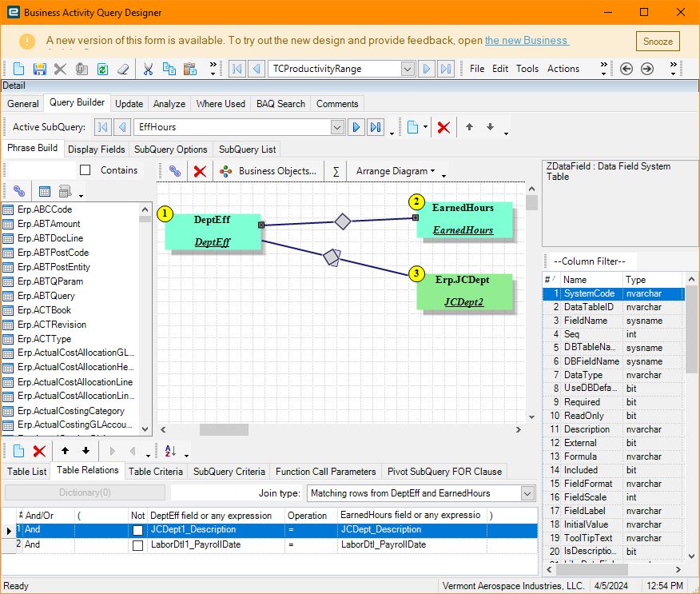Expand the Active SubQuery EffHours dropdown
The height and width of the screenshot is (594, 700).
[336, 127]
